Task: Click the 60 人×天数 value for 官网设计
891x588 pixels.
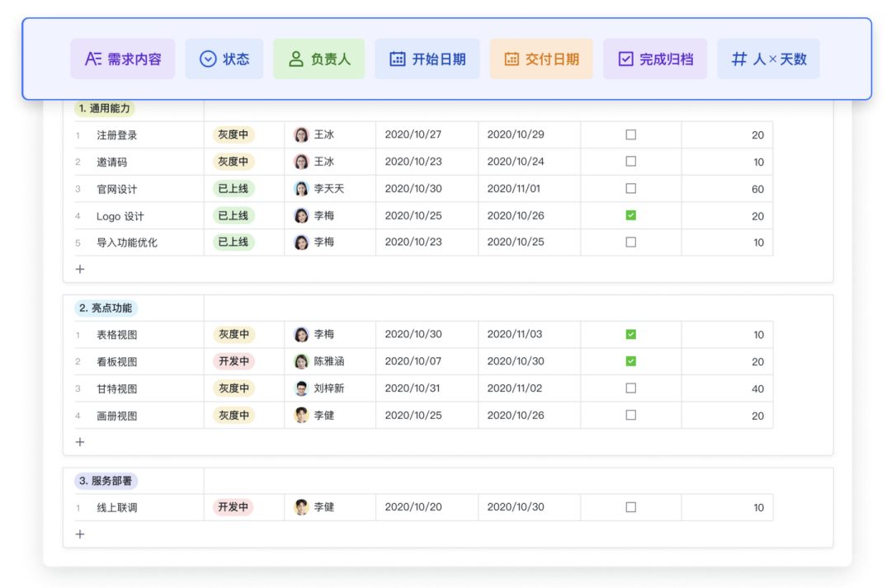Action: pyautogui.click(x=757, y=189)
